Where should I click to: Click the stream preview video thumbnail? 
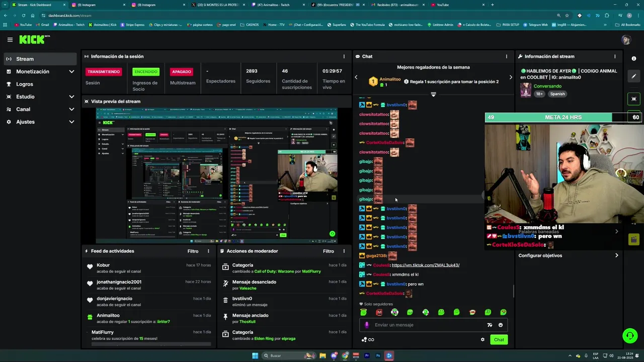point(217,175)
